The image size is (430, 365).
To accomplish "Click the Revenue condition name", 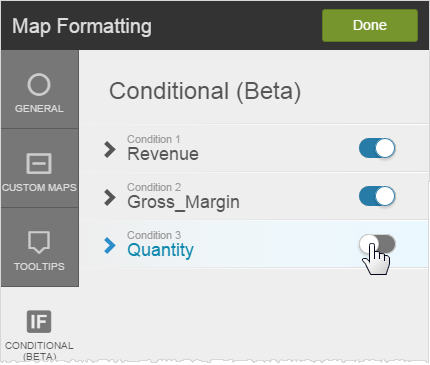I will pyautogui.click(x=163, y=154).
